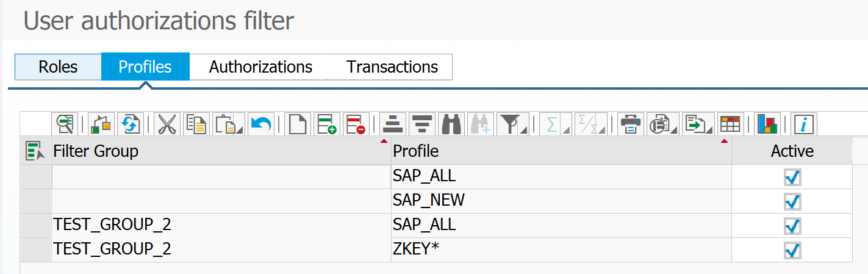Open the Transactions tab
The width and height of the screenshot is (868, 274).
[392, 67]
